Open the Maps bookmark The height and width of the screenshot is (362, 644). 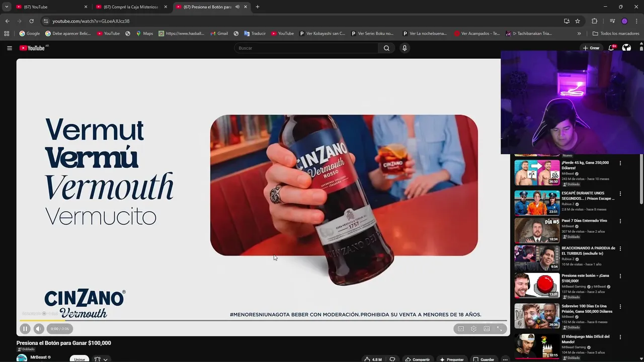(144, 34)
